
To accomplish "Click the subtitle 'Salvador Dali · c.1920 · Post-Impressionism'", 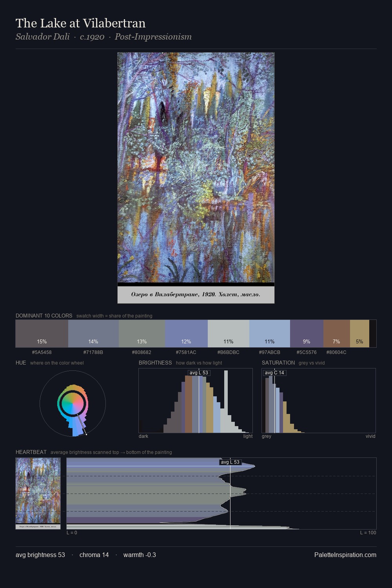I will 103,37.
